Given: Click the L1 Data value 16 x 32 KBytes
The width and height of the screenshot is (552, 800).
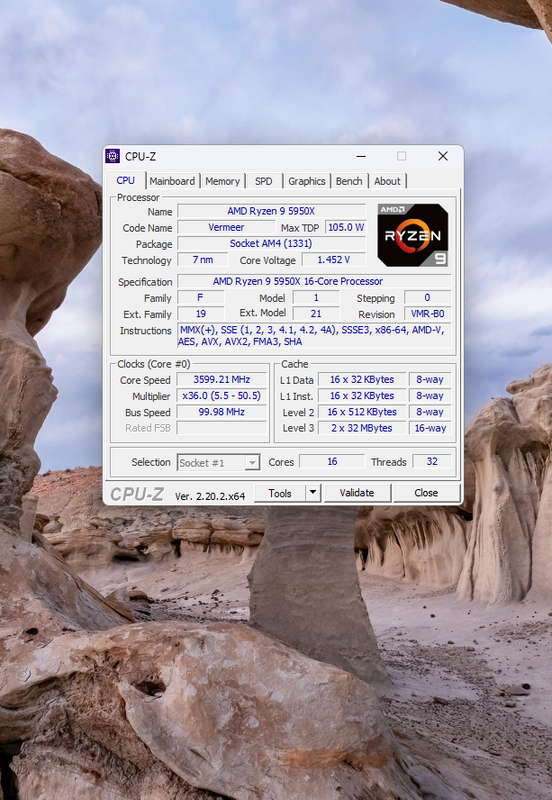Looking at the screenshot, I should [362, 380].
